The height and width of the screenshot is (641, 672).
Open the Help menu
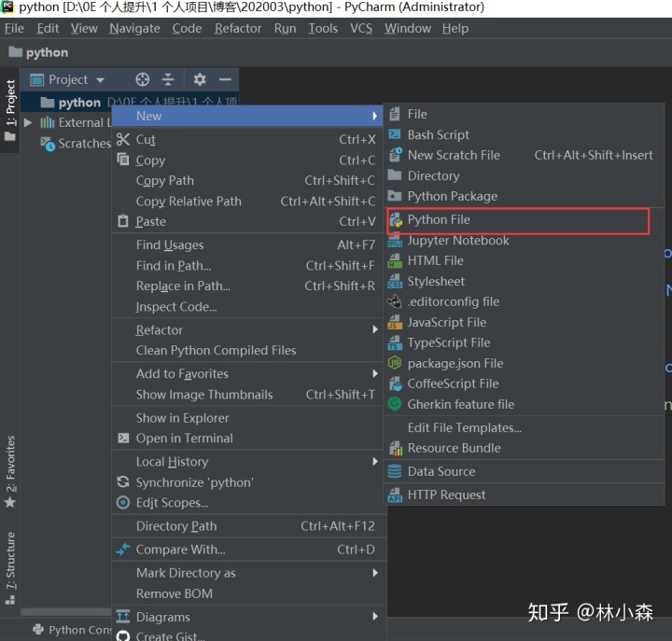click(455, 28)
